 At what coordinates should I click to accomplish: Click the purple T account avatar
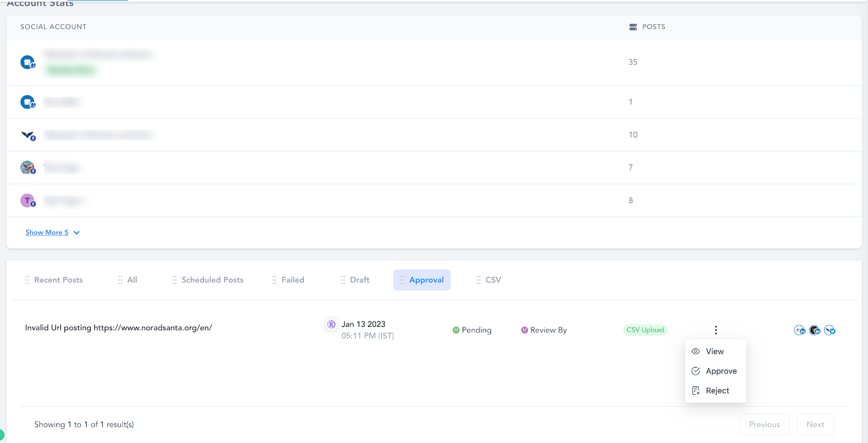(x=28, y=201)
